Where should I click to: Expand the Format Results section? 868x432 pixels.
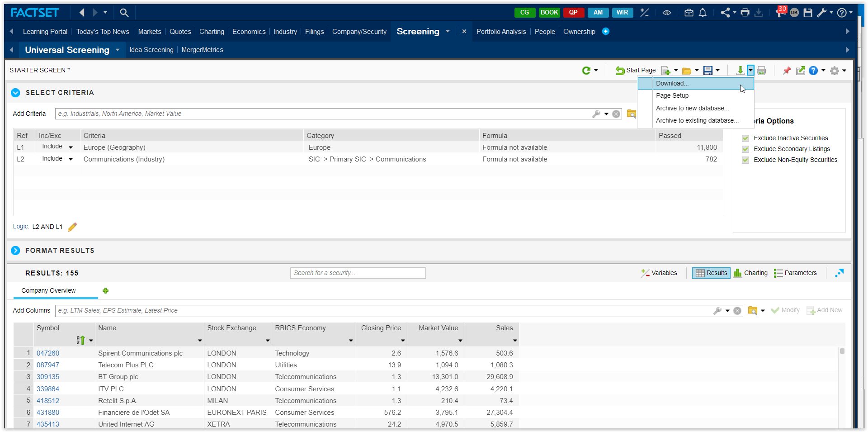(15, 251)
